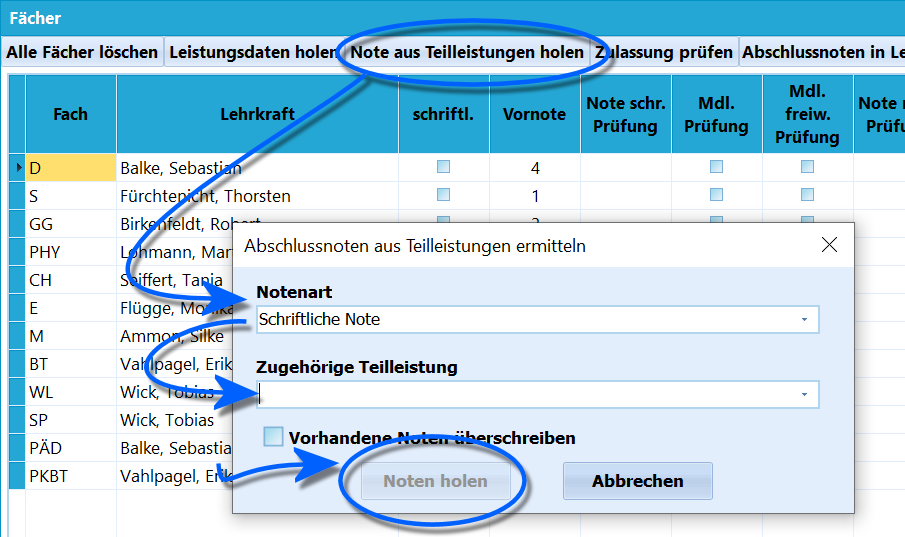
Task: Click the 'Note schr. Prüfung' column header
Action: (x=626, y=114)
